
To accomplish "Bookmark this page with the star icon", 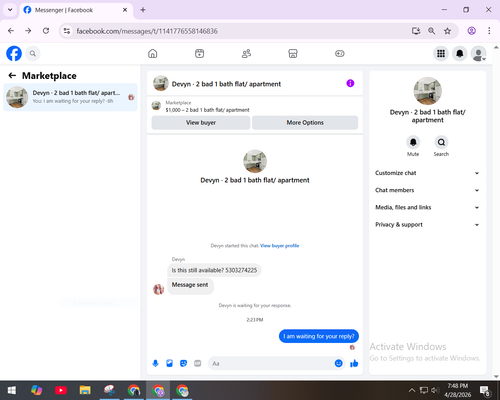I will click(x=447, y=31).
